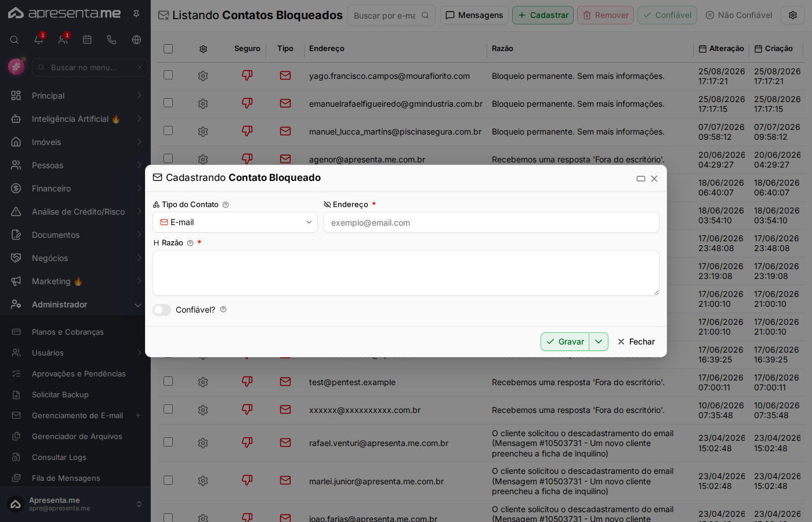Click thumbs-down icon for manuel_lucca_martins row
The height and width of the screenshot is (522, 812).
247,131
